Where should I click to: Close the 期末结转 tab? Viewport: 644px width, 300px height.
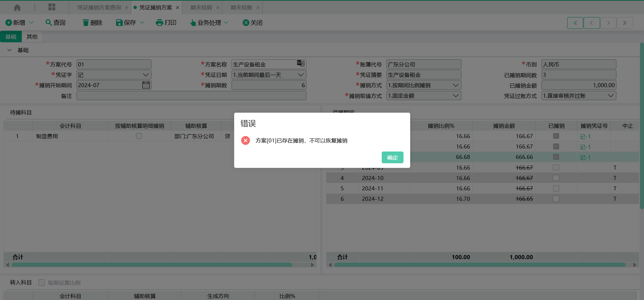218,7
